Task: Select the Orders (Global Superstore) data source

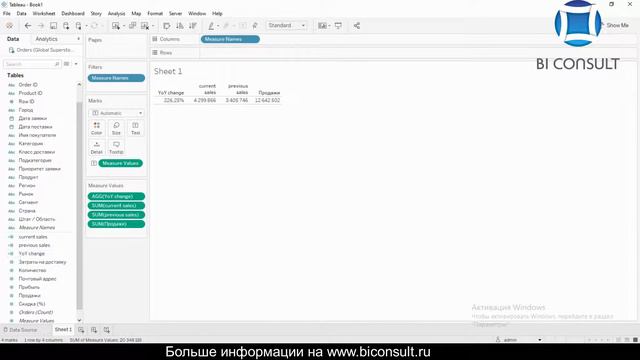Action: [41, 50]
